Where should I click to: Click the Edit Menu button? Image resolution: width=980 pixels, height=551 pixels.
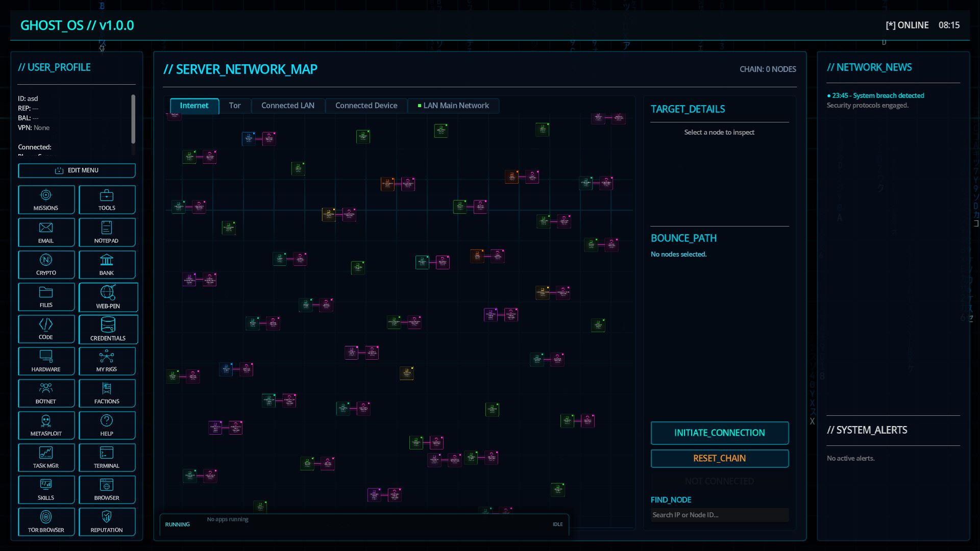(77, 170)
